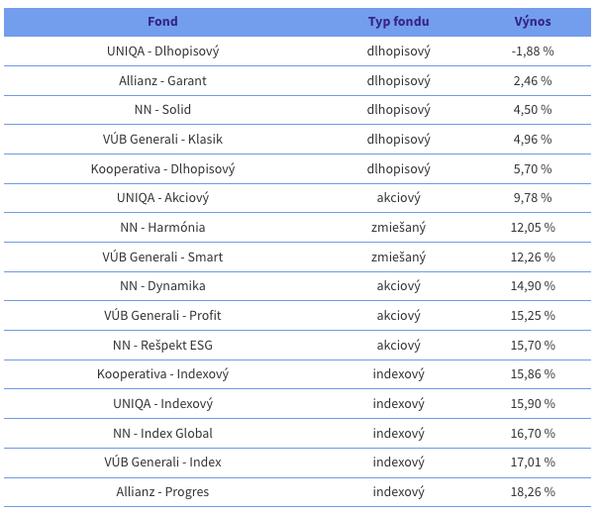Select the UNIQA - Akciový fund cell
Screen dimensions: 600x513
162,198
